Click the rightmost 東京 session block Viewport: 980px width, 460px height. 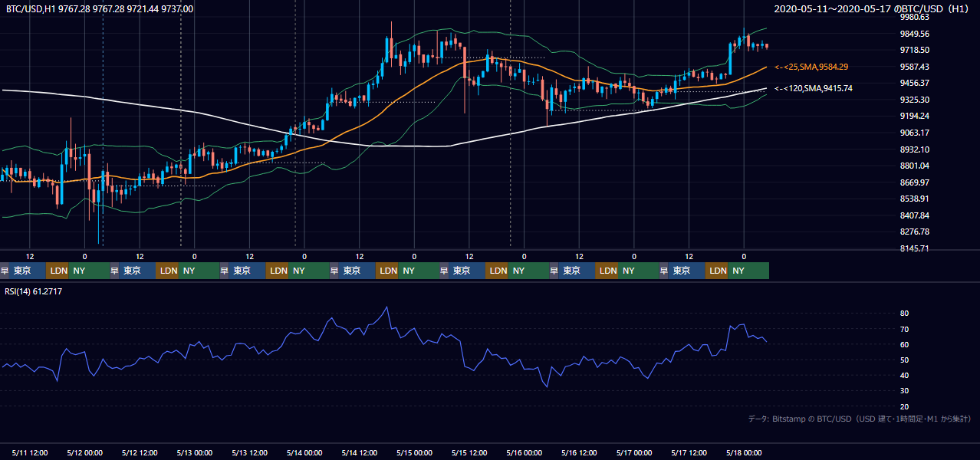(688, 271)
